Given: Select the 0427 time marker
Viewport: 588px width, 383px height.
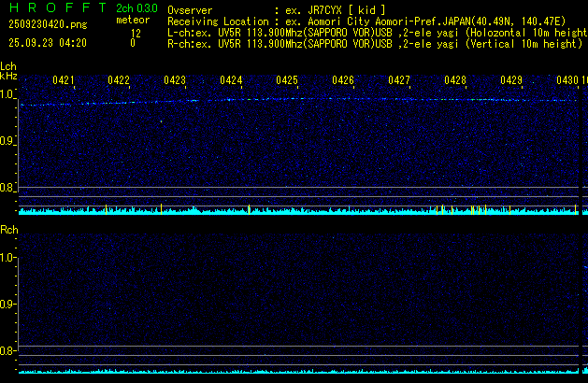Looking at the screenshot, I should click(399, 80).
